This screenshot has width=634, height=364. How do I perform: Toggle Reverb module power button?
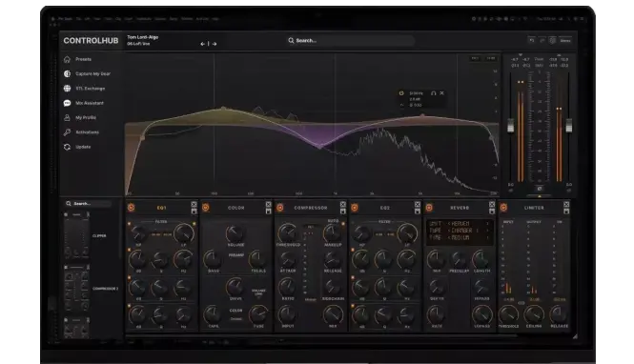pos(429,207)
